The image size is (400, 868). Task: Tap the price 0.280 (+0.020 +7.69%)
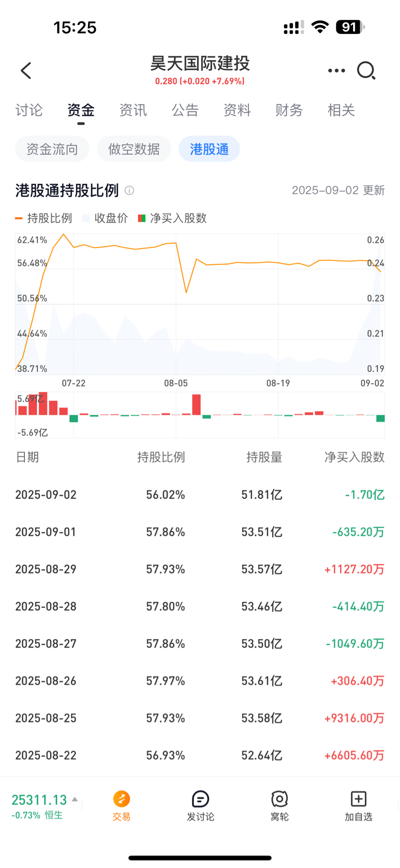(x=200, y=81)
